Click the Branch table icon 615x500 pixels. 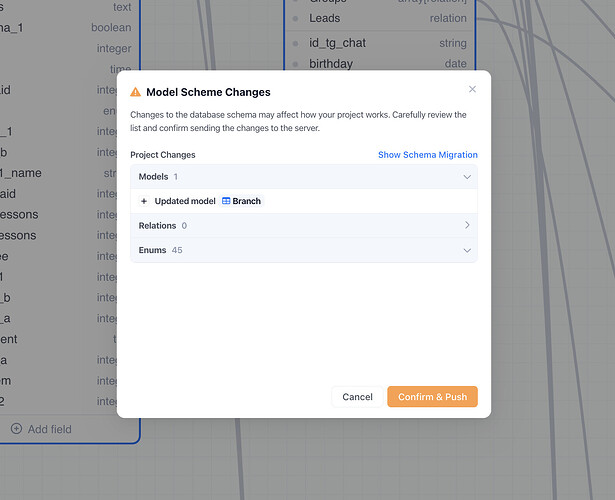click(x=226, y=201)
